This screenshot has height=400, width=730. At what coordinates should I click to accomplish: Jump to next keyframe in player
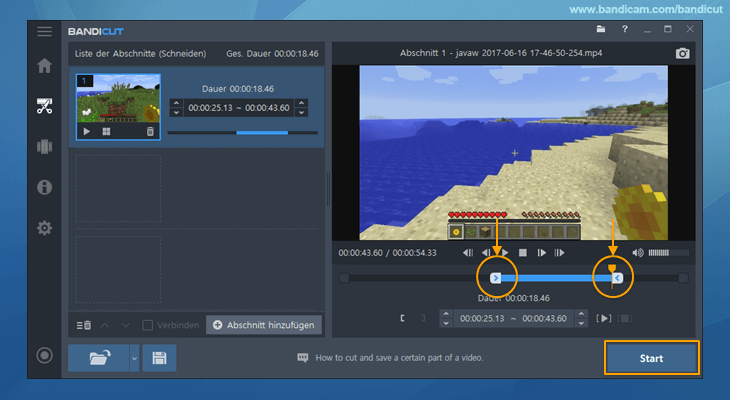click(x=559, y=253)
